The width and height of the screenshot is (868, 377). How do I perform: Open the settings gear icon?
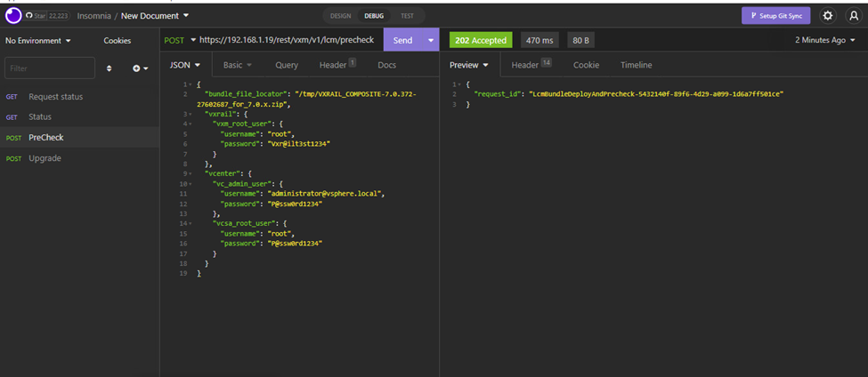tap(827, 15)
